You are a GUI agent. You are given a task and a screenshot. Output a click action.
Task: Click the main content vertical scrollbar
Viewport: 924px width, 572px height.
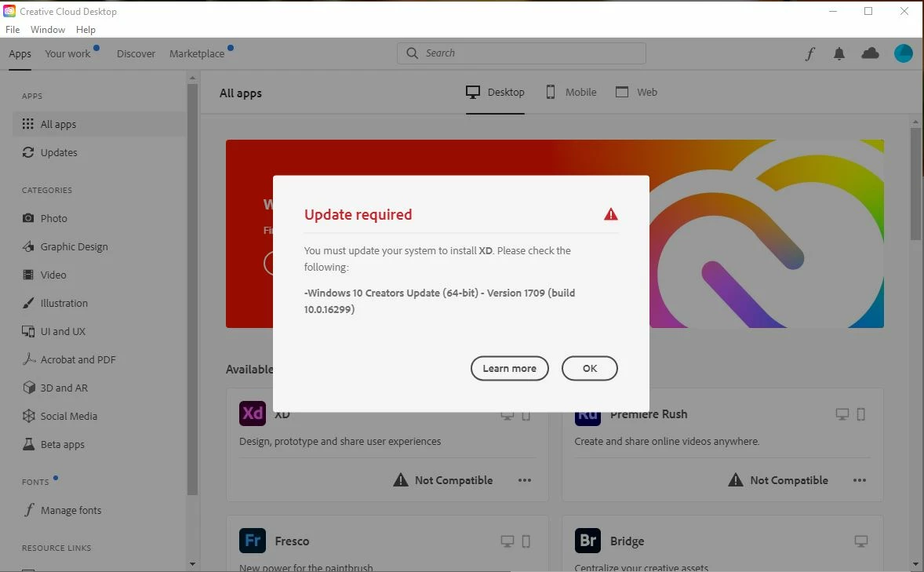[x=915, y=183]
